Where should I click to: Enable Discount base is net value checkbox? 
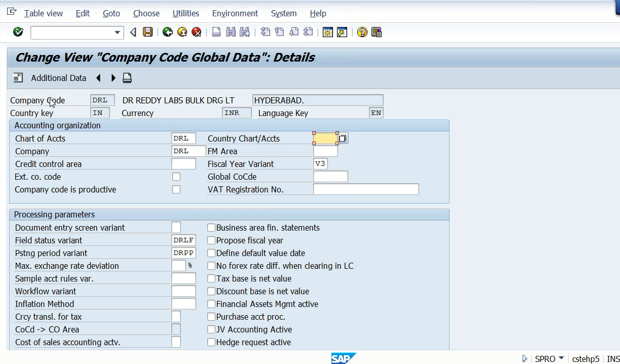pyautogui.click(x=211, y=291)
